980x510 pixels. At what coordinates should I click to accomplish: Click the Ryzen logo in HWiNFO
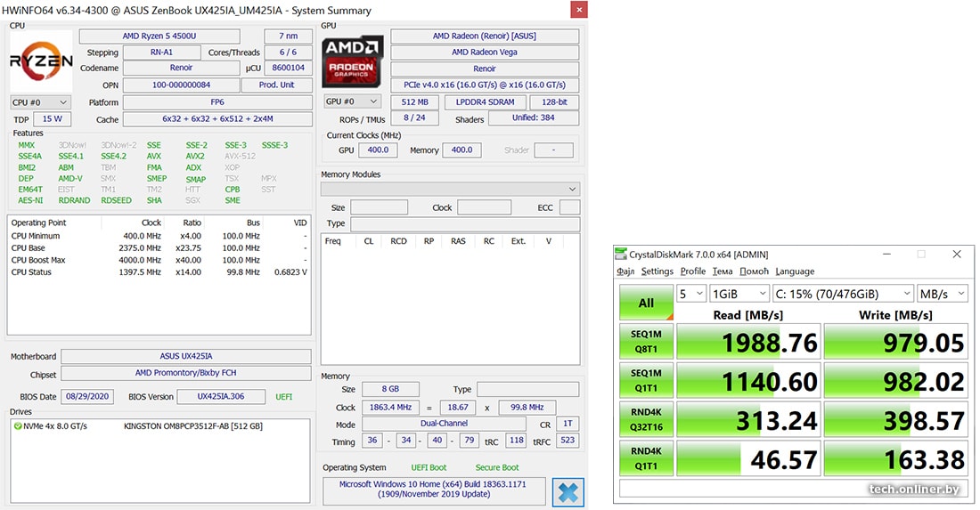coord(41,61)
